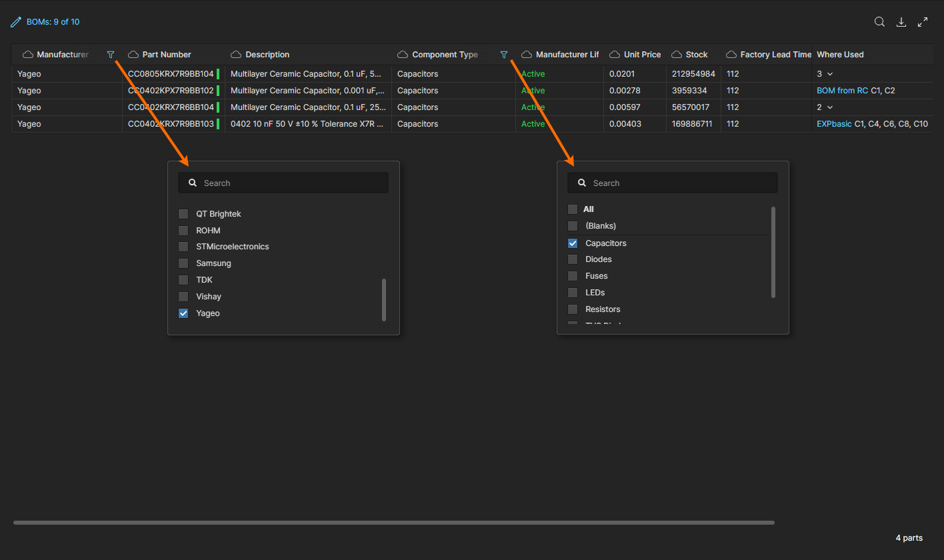Sort by Stock column header
The image size is (944, 560).
click(x=697, y=55)
